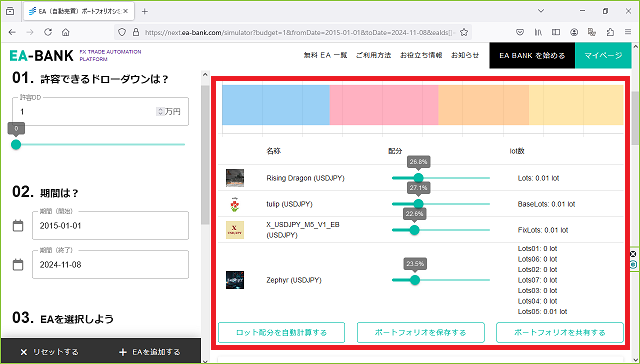Open the 無料 EA 一覧 menu
640x364 pixels.
point(325,55)
